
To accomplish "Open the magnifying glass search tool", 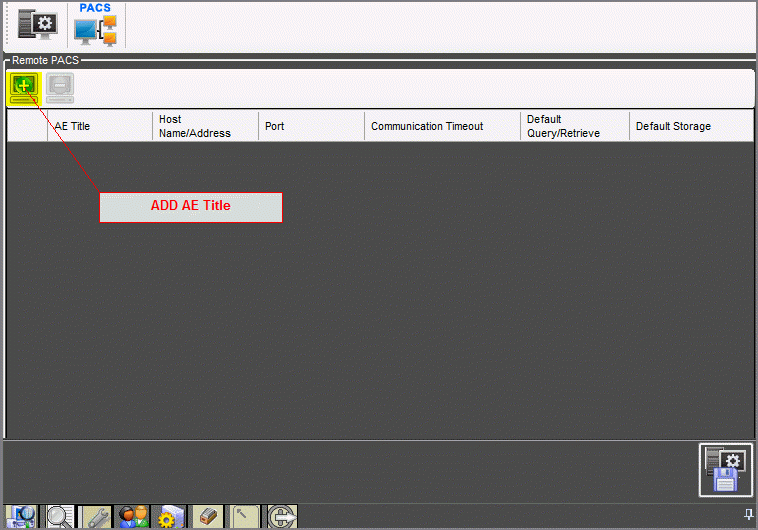I will 59,516.
